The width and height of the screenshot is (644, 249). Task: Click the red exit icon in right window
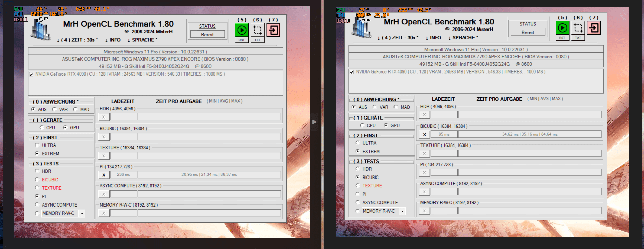click(x=594, y=28)
